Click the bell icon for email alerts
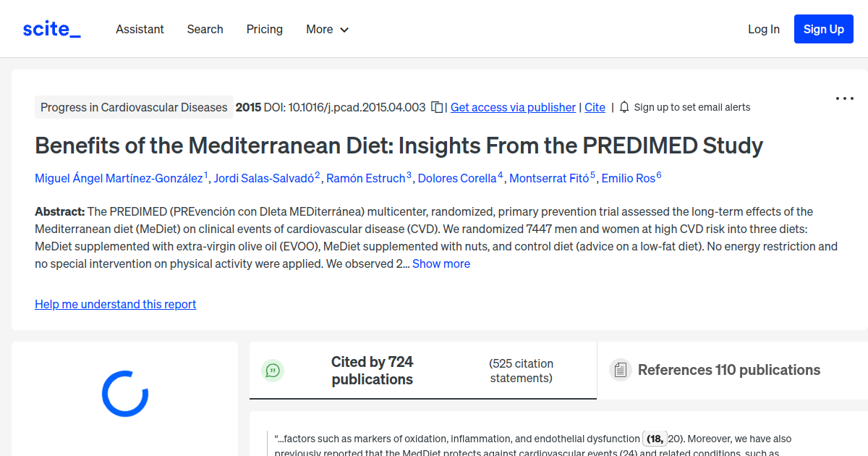Image resolution: width=868 pixels, height=456 pixels. coord(623,106)
